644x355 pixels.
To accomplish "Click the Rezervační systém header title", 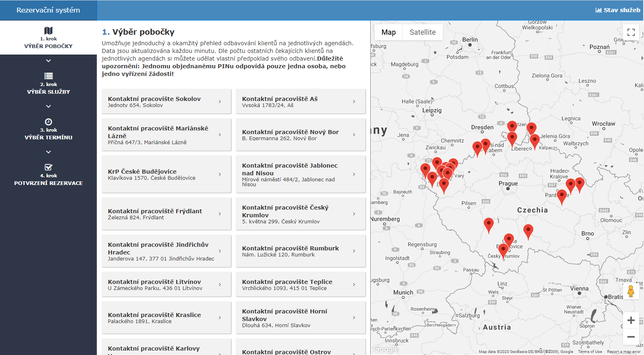I will [48, 10].
